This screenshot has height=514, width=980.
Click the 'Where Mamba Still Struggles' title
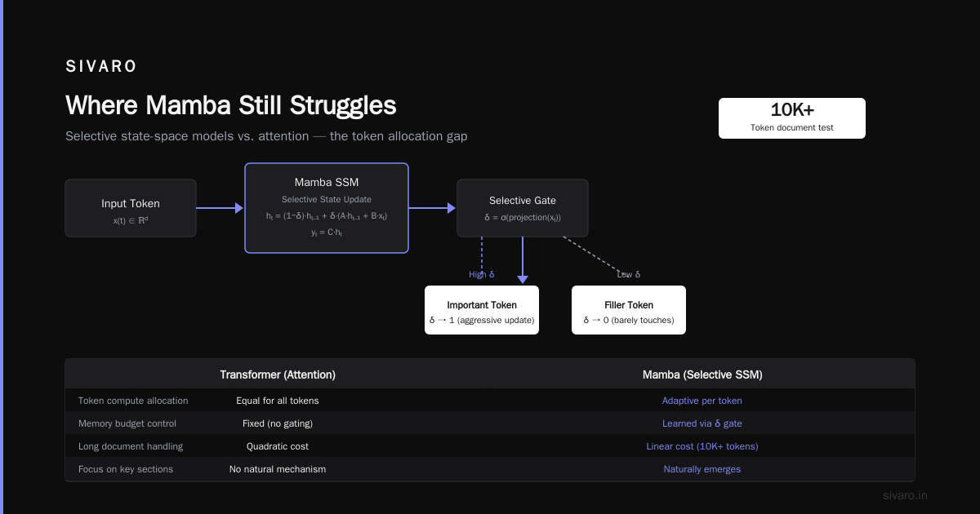click(x=230, y=105)
